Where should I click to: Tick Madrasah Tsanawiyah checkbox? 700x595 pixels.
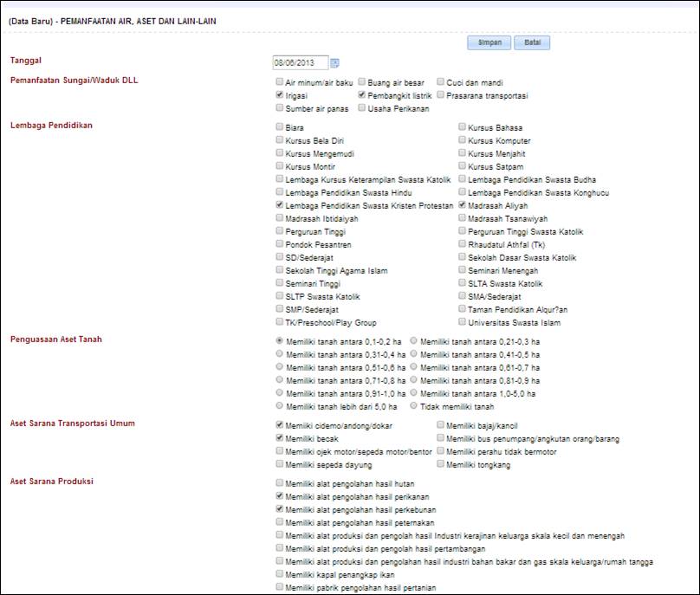462,217
